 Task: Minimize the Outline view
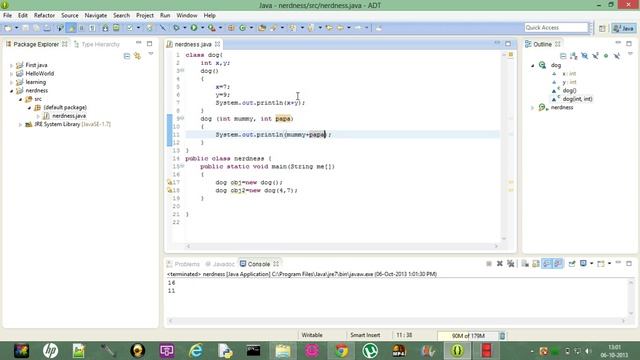[618, 42]
